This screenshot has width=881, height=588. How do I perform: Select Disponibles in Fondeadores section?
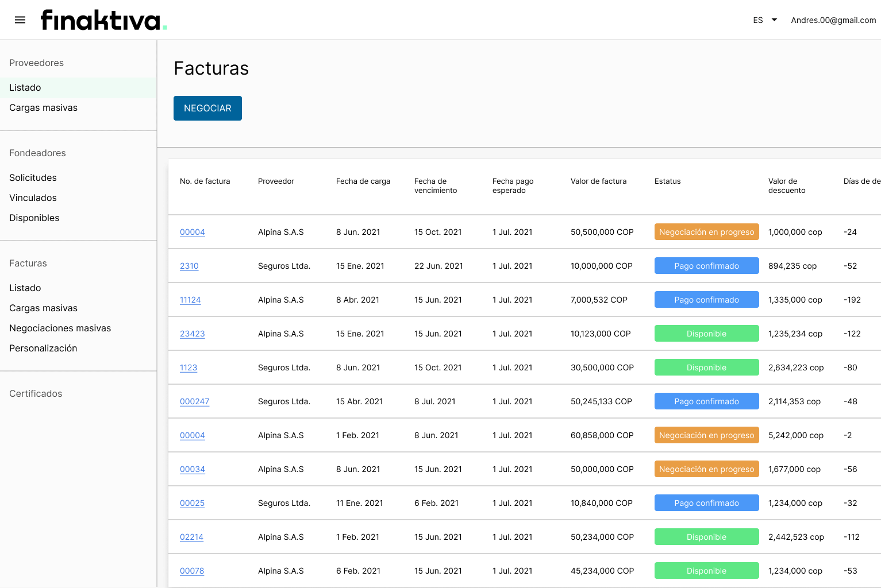point(34,218)
